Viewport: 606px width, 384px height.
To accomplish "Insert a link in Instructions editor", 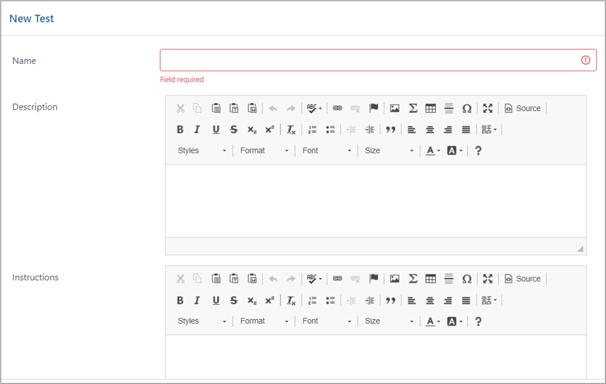I will 337,279.
